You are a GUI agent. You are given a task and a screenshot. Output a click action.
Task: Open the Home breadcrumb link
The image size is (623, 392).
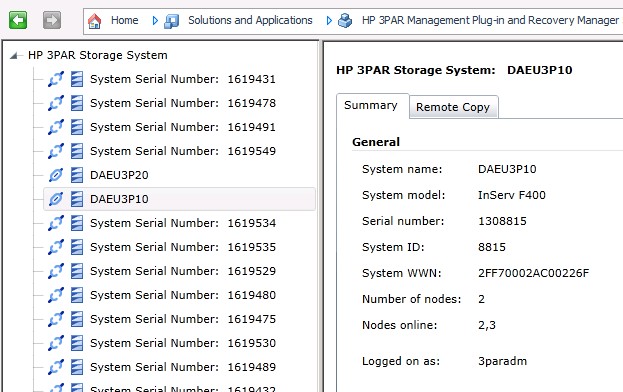tap(124, 20)
